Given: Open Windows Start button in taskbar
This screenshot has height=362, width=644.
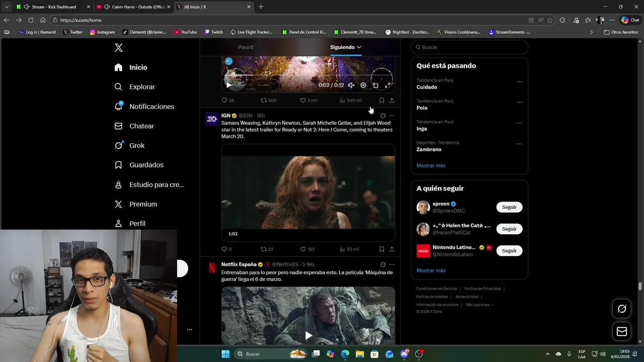Looking at the screenshot, I should point(225,354).
